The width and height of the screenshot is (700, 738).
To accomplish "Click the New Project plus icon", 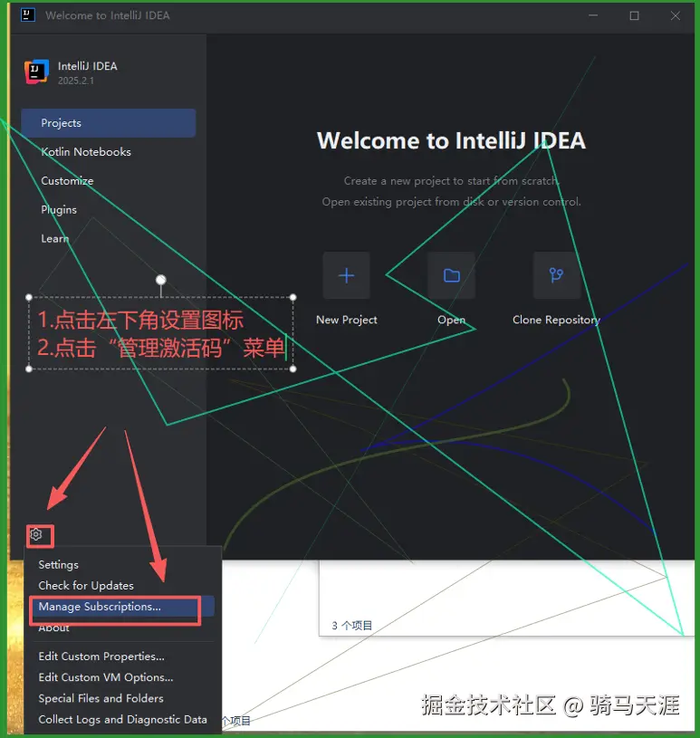I will (347, 275).
